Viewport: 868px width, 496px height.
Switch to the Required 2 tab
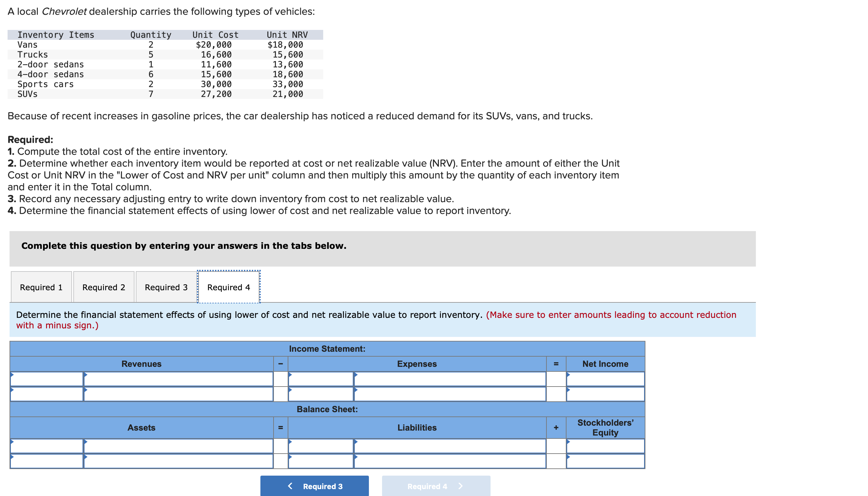pyautogui.click(x=104, y=287)
